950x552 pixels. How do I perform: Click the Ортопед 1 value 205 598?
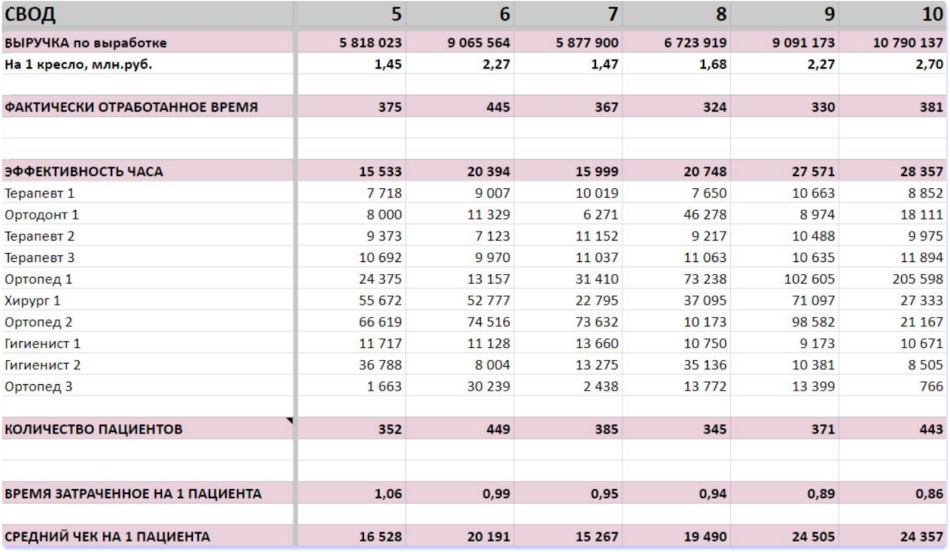click(911, 279)
